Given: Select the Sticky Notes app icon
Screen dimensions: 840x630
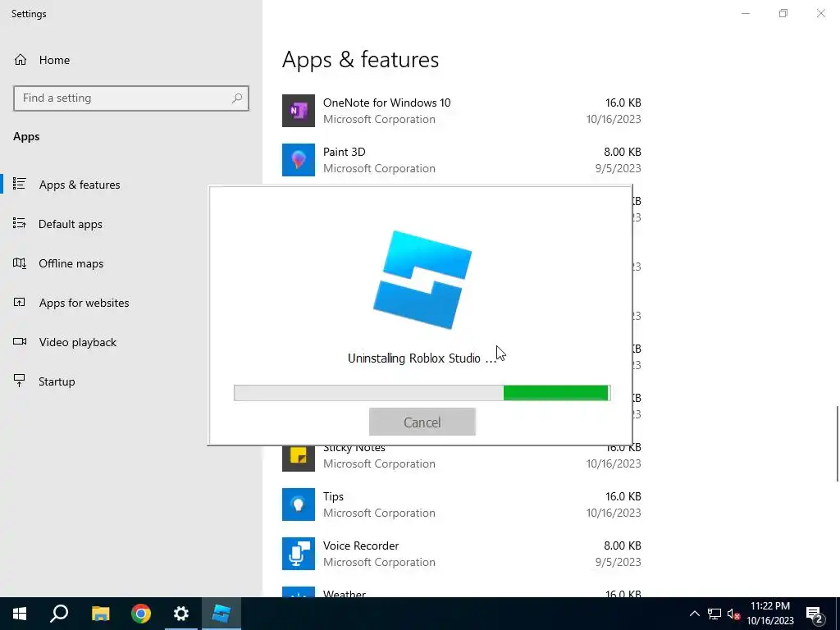Looking at the screenshot, I should [299, 458].
